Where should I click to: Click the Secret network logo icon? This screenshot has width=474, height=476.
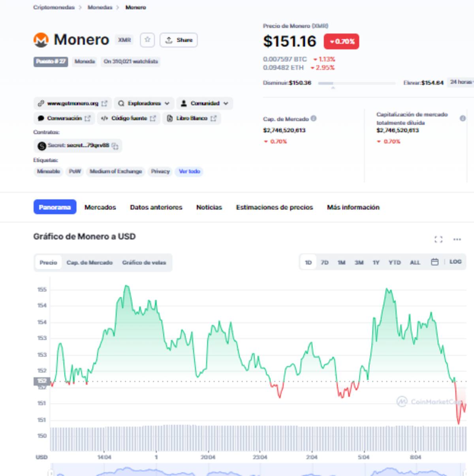41,146
